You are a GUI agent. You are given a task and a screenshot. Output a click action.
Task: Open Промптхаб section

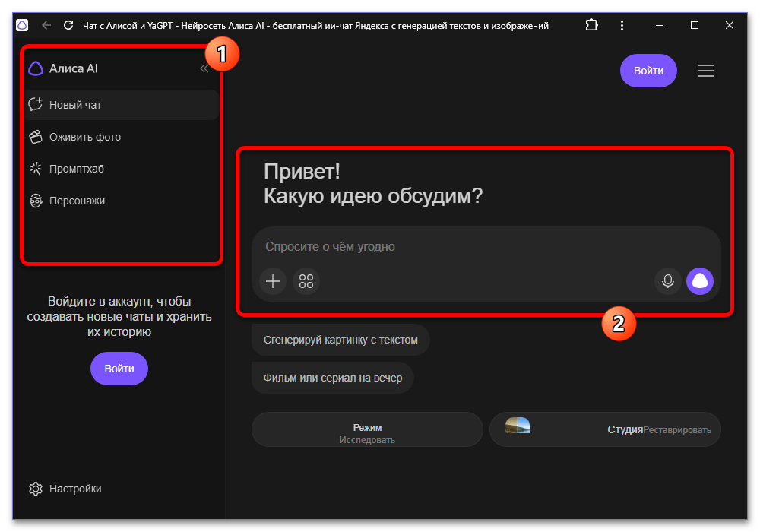click(122, 169)
